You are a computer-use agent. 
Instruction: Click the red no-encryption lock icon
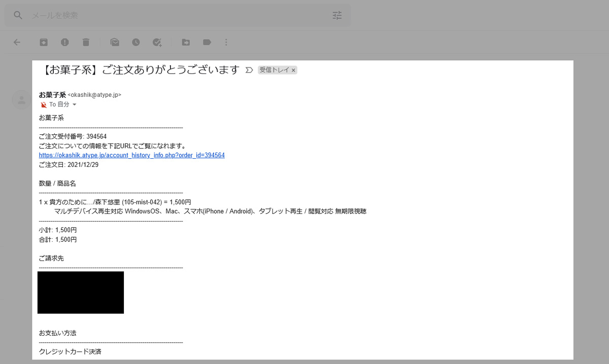point(43,104)
